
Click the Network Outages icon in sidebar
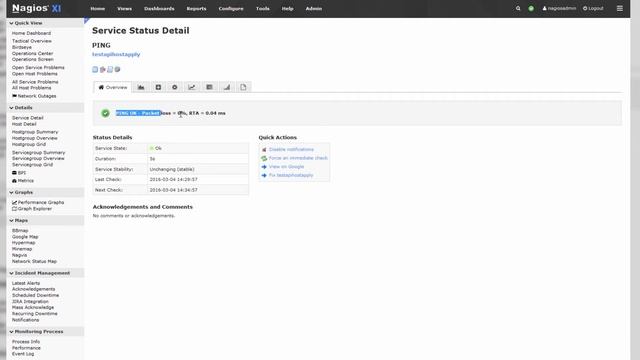click(x=14, y=96)
